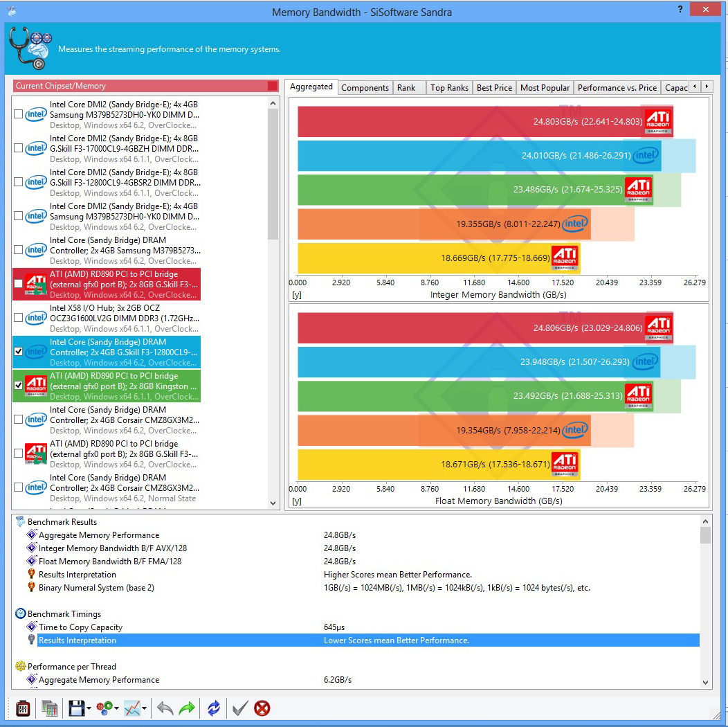The height and width of the screenshot is (727, 728).
Task: Click the green forward arrow
Action: (x=187, y=708)
